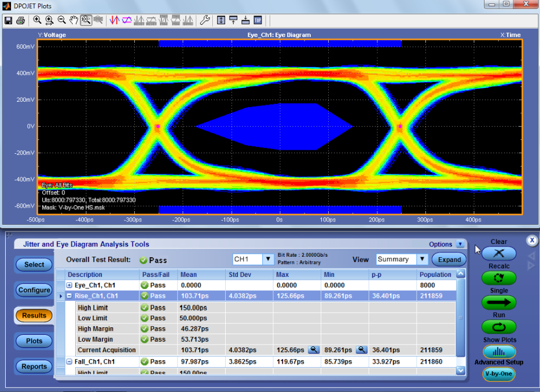The image size is (540, 392).
Task: Open the Options menu
Action: point(460,245)
